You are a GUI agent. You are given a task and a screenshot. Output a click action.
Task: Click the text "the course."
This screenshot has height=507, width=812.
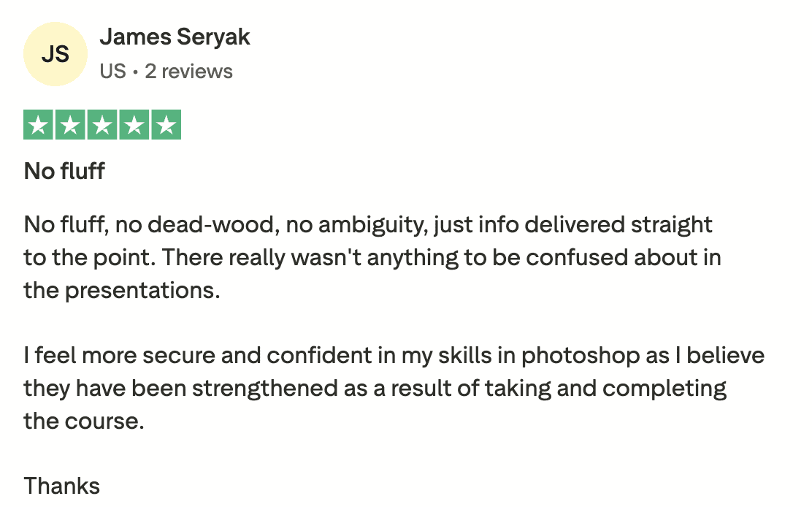(x=83, y=421)
